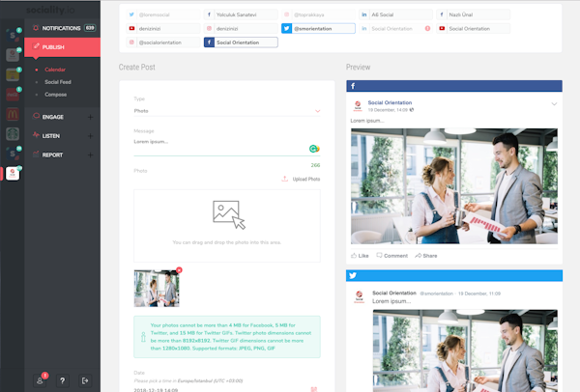
Task: Toggle the @socialorientation Instagram account
Action: pos(163,42)
